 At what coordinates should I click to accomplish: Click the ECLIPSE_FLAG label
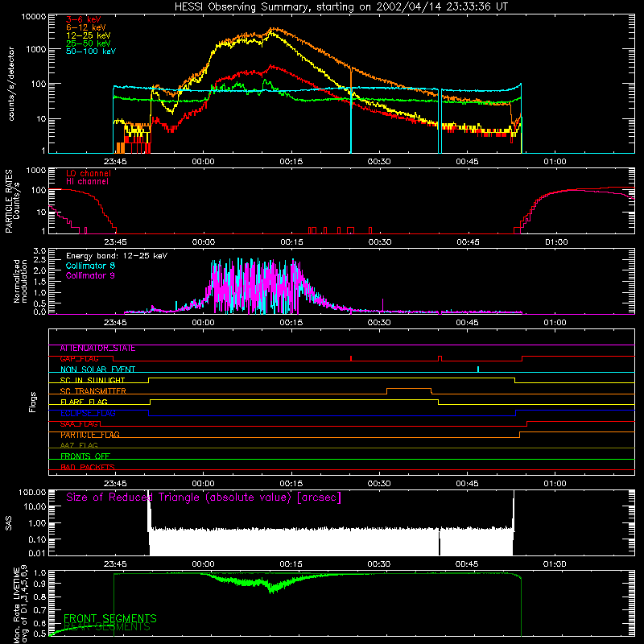[x=88, y=413]
